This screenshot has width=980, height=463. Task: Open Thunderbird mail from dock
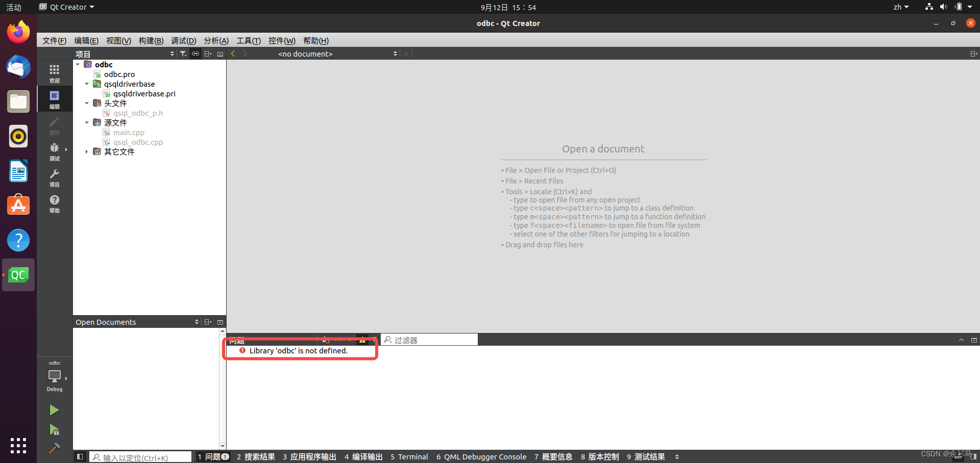18,67
